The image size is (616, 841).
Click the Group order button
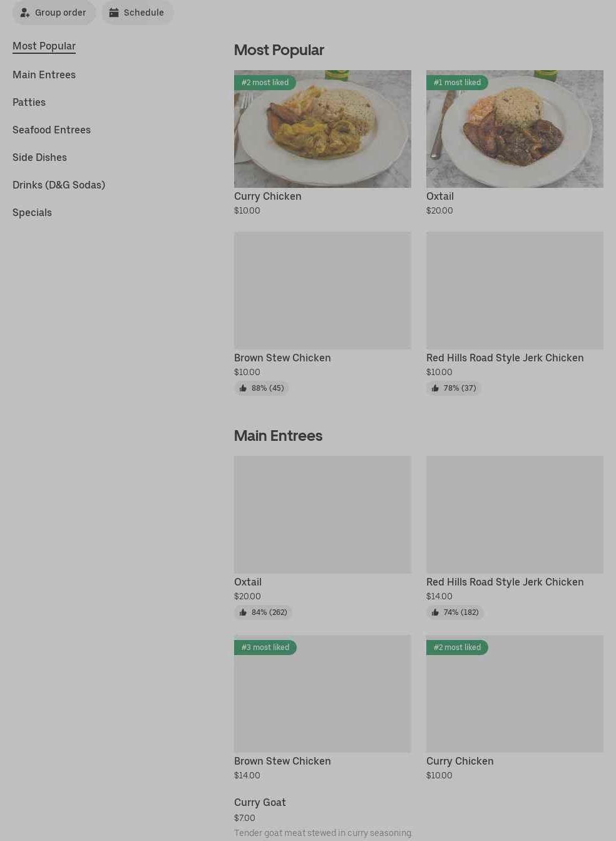tap(54, 13)
